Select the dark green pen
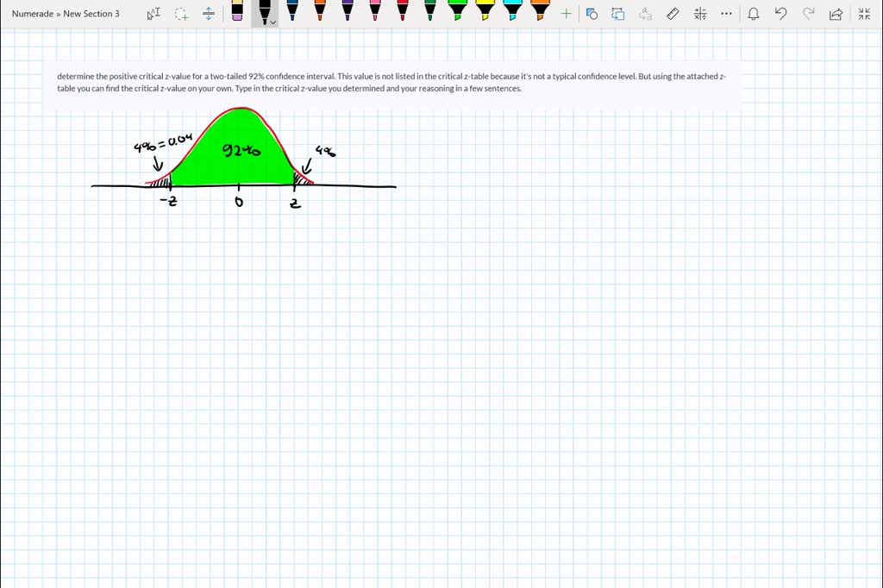This screenshot has height=588, width=883. tap(430, 10)
